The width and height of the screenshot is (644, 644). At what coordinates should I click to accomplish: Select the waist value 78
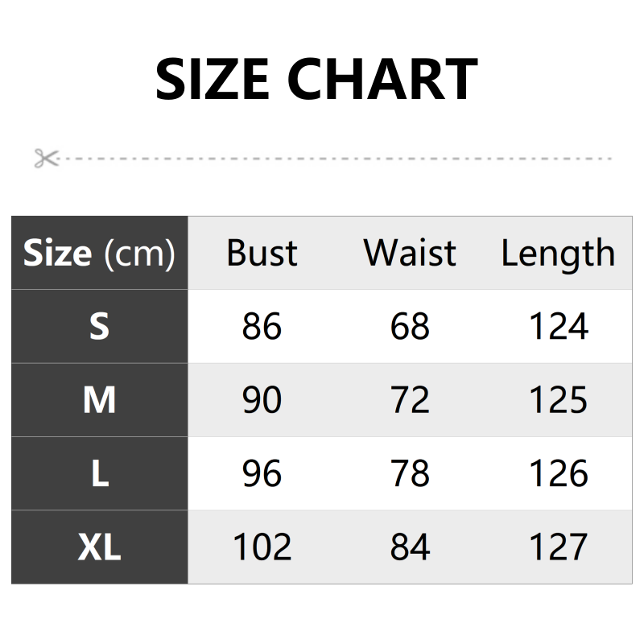[410, 474]
